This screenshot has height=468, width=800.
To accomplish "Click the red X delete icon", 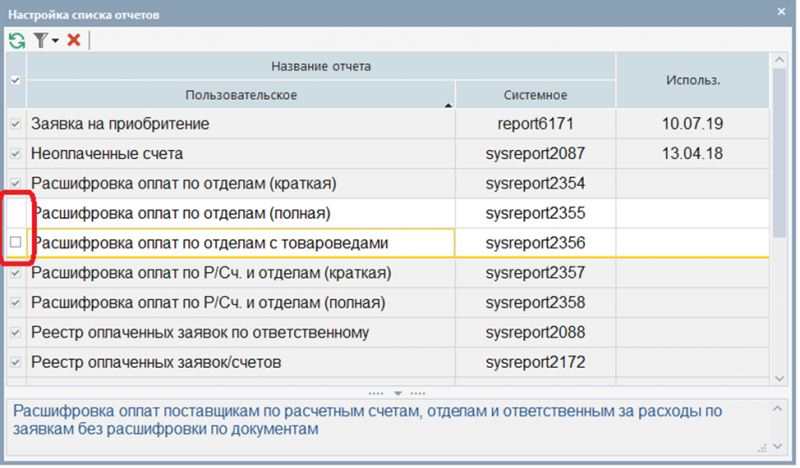I will [74, 40].
